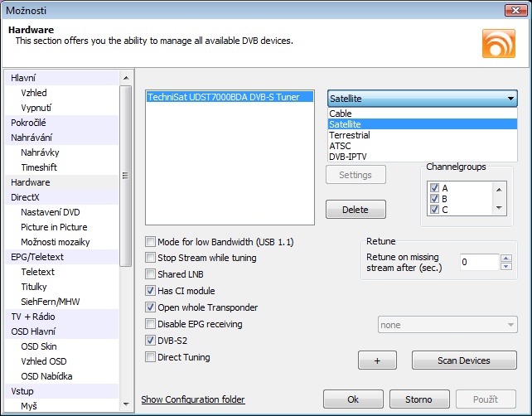The width and height of the screenshot is (532, 416).
Task: Uncheck channelgroup A
Action: point(435,188)
